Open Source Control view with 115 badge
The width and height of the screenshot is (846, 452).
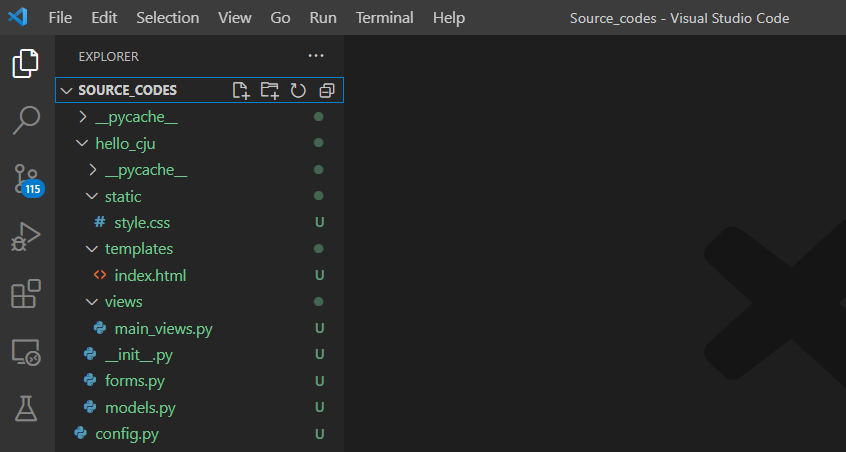(27, 180)
